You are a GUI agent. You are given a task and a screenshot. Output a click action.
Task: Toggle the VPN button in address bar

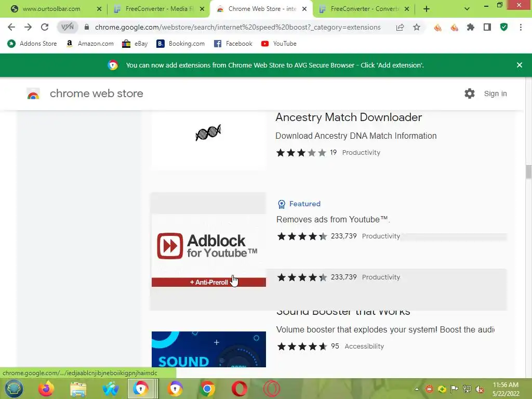pyautogui.click(x=67, y=27)
